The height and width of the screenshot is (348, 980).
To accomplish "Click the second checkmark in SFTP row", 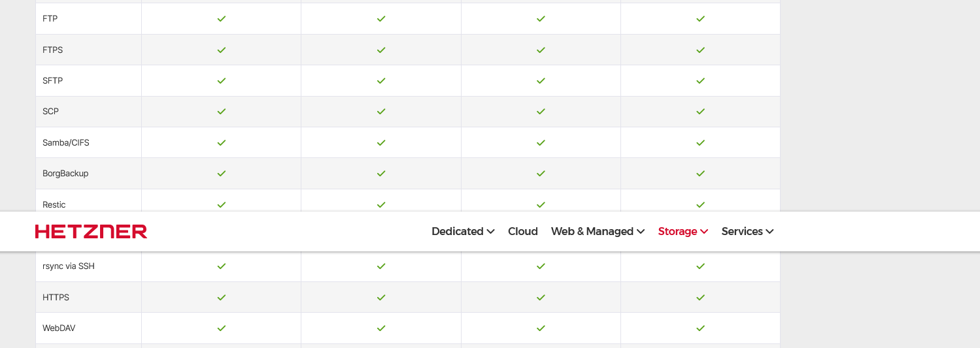I will (x=381, y=81).
